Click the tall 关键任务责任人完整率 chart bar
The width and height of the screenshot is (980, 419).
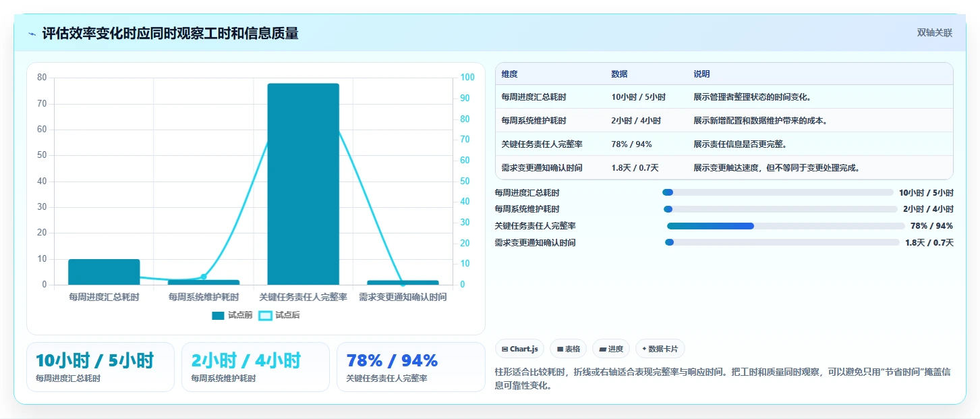(x=303, y=184)
